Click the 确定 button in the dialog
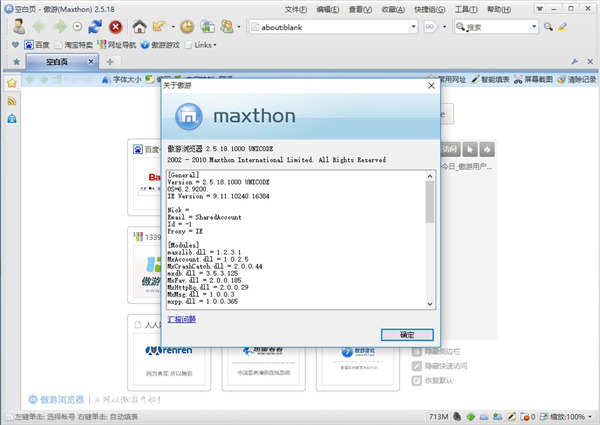The height and width of the screenshot is (425, 600). click(407, 335)
